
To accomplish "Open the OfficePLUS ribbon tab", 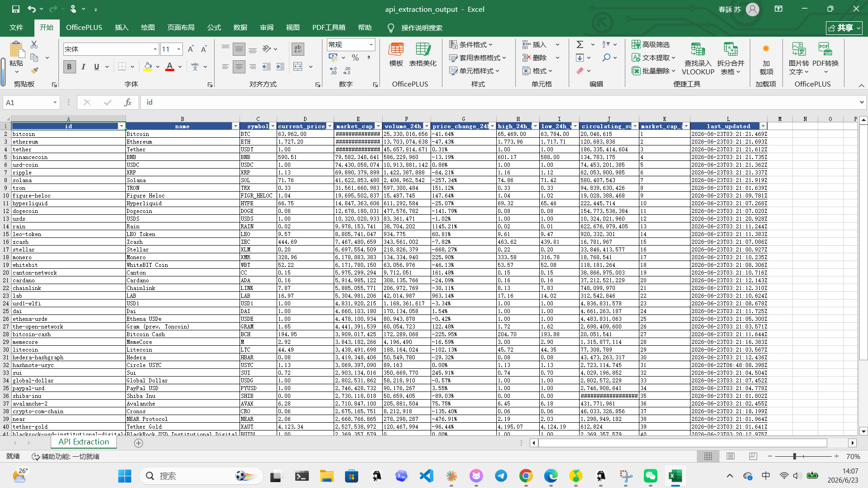I will pyautogui.click(x=84, y=28).
